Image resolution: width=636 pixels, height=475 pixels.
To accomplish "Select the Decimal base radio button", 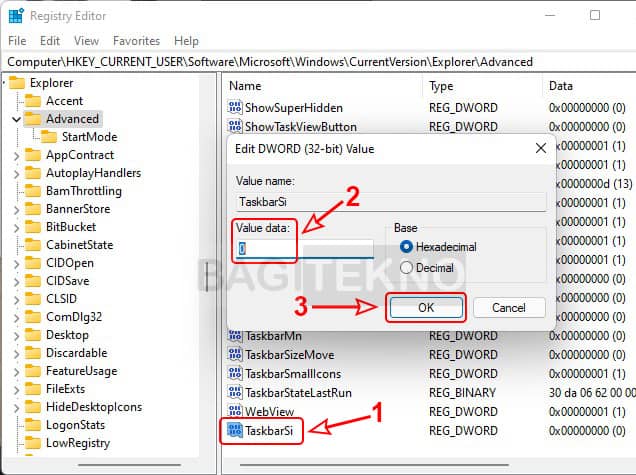I will pos(406,268).
